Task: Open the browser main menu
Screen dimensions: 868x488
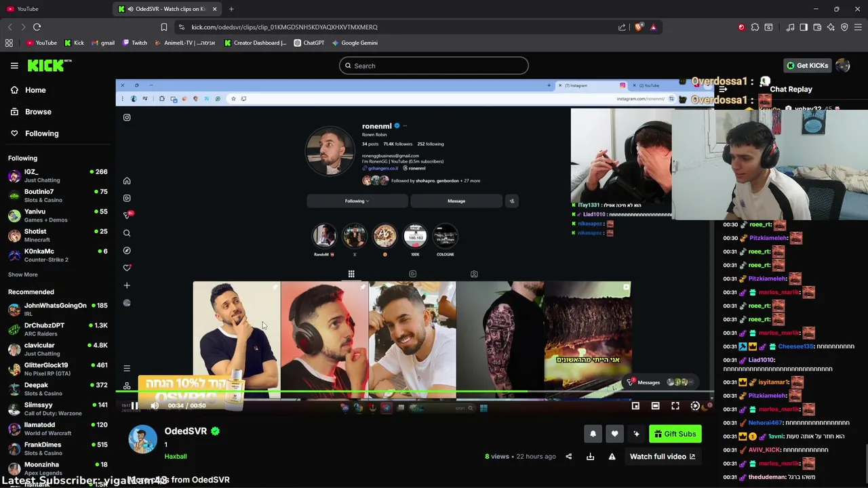Action: click(858, 27)
